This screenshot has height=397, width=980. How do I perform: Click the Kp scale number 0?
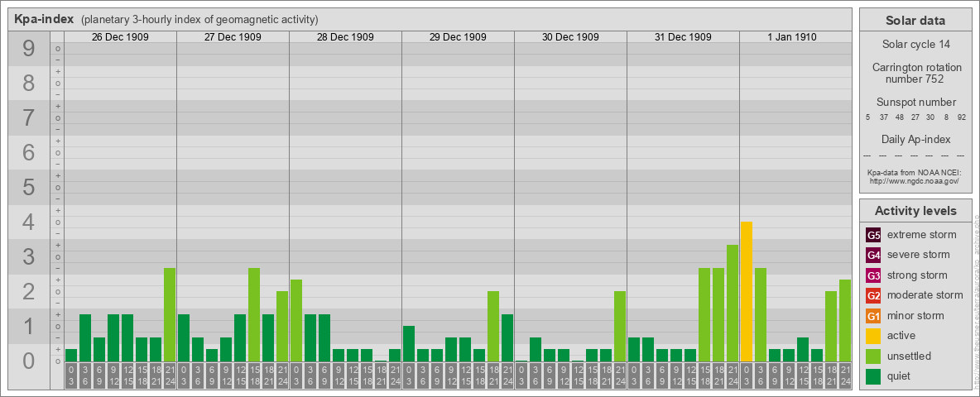pos(28,361)
